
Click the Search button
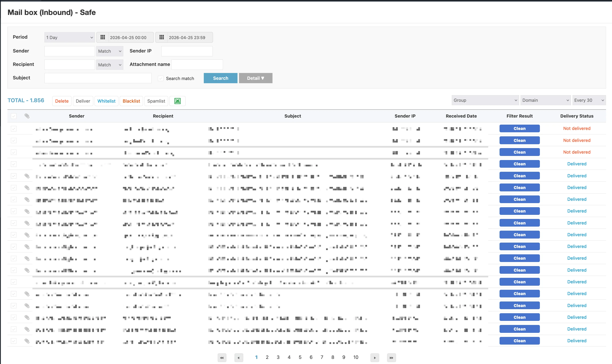pyautogui.click(x=220, y=78)
